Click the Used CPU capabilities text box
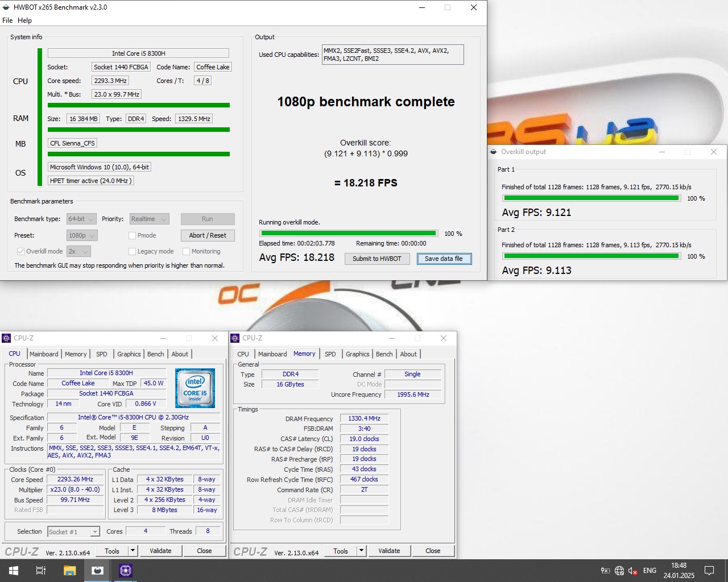Image resolution: width=728 pixels, height=582 pixels. click(x=392, y=55)
